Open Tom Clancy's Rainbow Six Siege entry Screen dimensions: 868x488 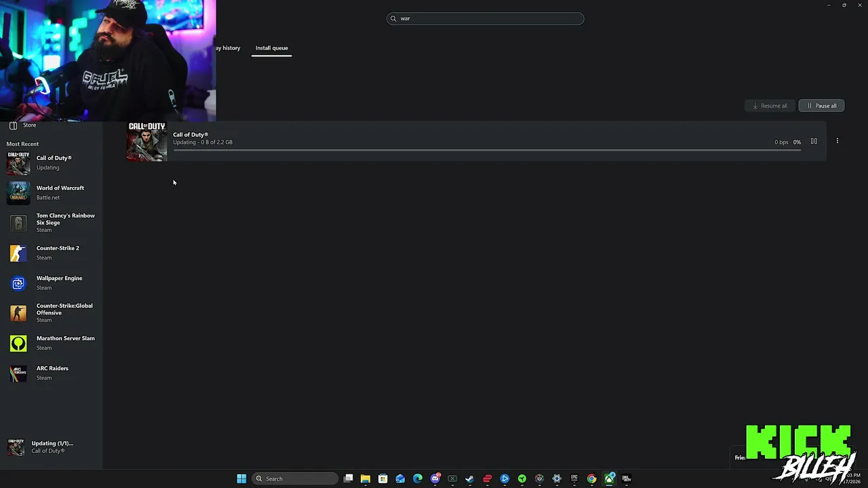(x=52, y=222)
